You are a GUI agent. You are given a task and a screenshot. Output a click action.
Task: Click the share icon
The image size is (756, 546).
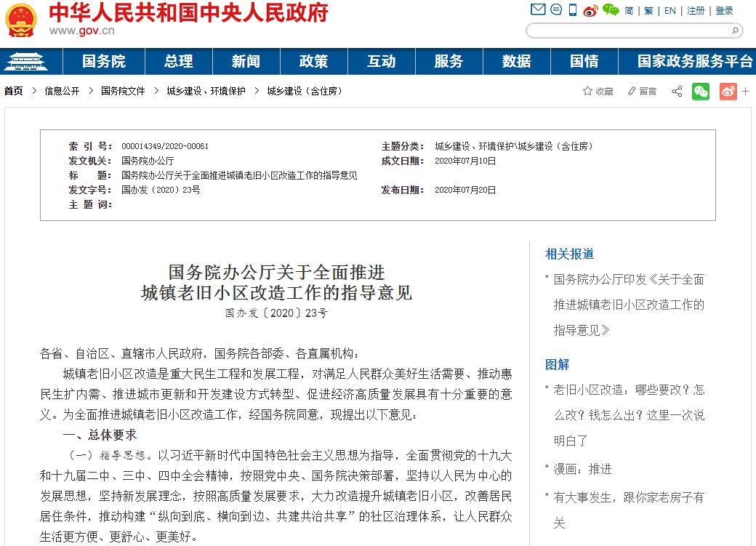(677, 91)
